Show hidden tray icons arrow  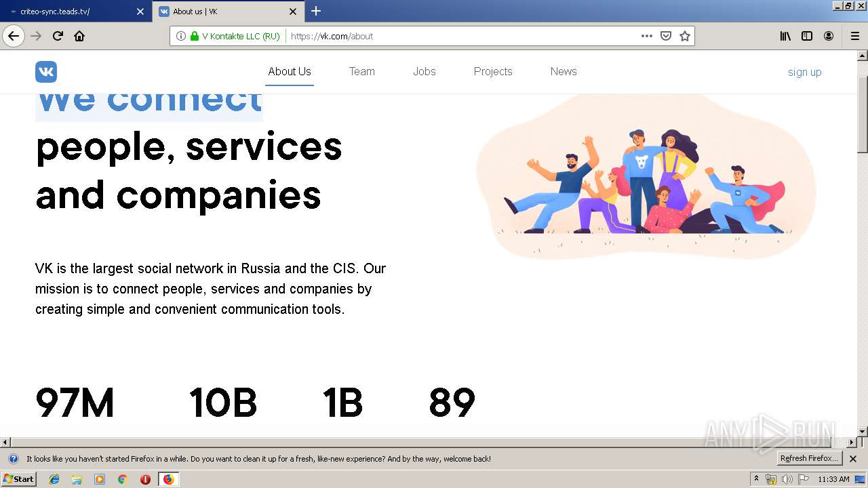tap(757, 479)
